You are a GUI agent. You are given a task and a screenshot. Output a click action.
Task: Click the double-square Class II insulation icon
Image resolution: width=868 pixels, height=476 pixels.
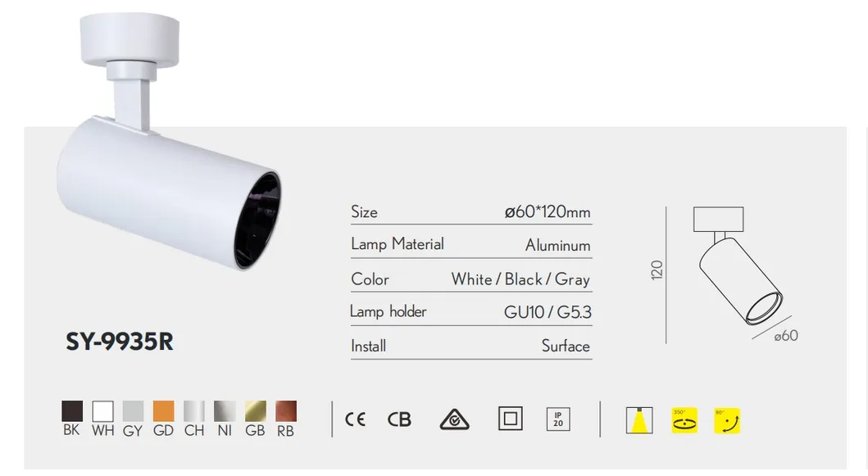coord(511,419)
